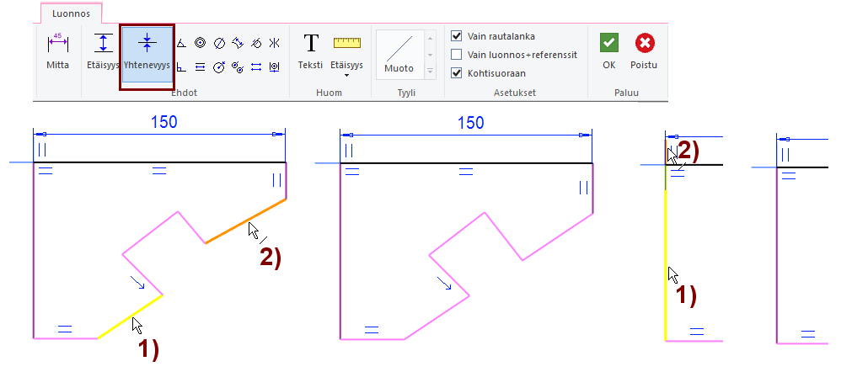Image resolution: width=868 pixels, height=372 pixels.
Task: Select the Etäisyys distance constraint in Ehdot
Action: 103,52
